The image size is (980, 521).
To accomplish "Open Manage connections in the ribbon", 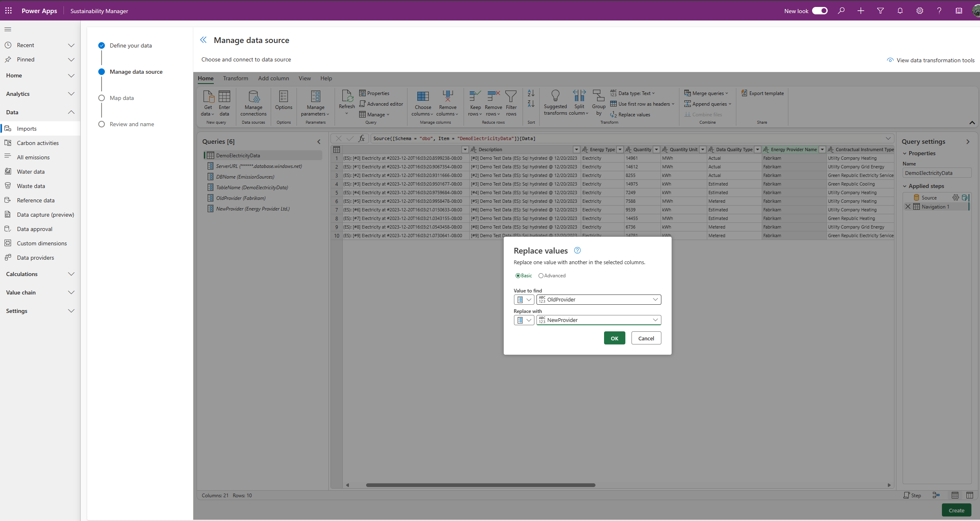I will tap(253, 103).
